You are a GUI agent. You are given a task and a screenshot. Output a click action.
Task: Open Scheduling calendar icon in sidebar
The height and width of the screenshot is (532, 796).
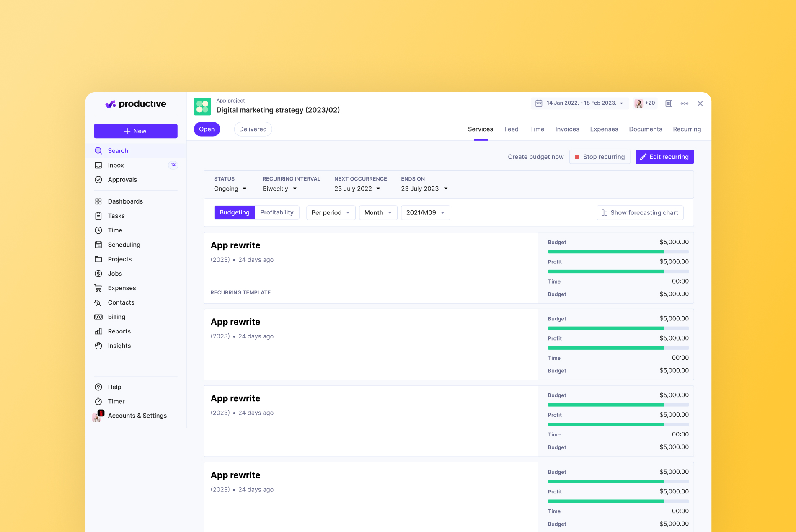[98, 245]
